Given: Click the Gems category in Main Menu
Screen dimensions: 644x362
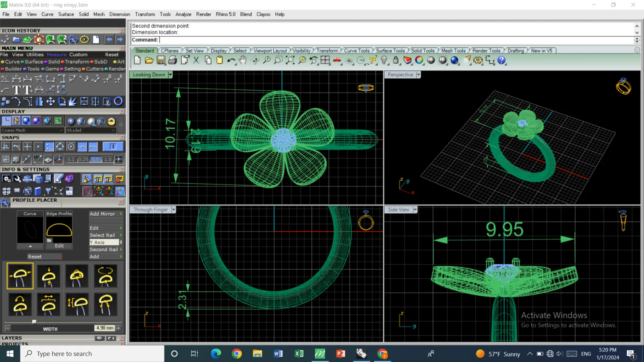Looking at the screenshot, I should coord(52,69).
